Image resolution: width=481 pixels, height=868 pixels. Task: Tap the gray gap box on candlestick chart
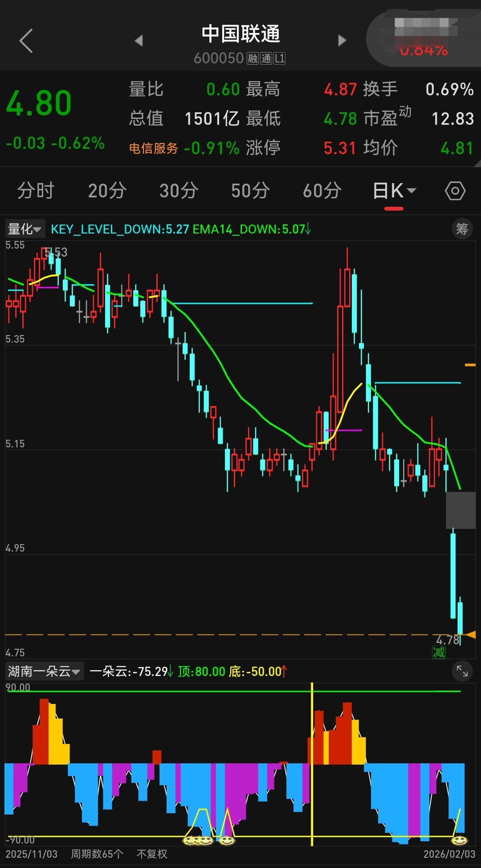coord(461,510)
